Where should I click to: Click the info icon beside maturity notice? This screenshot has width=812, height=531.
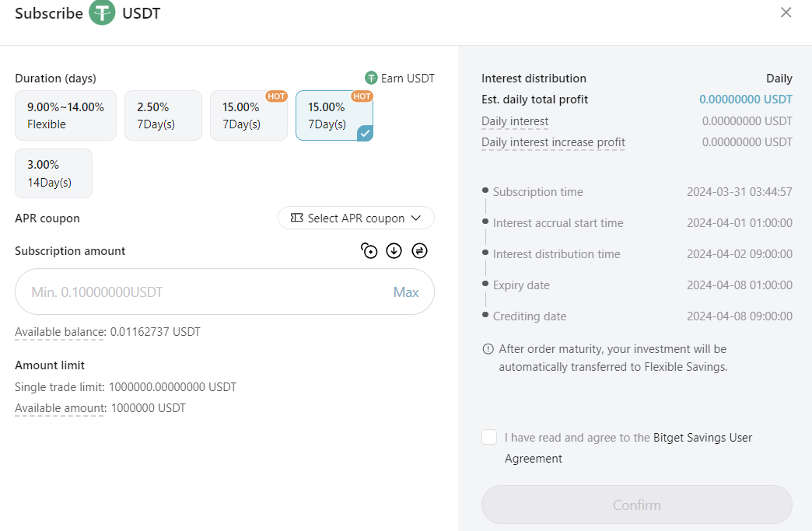tap(488, 349)
